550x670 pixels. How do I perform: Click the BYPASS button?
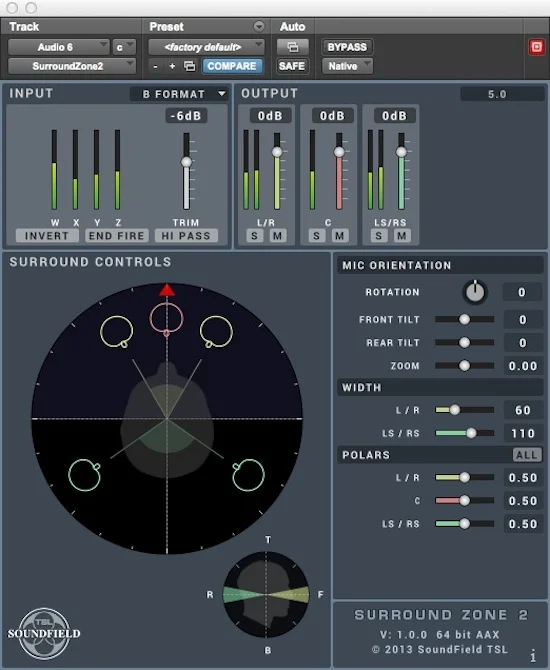pos(347,47)
